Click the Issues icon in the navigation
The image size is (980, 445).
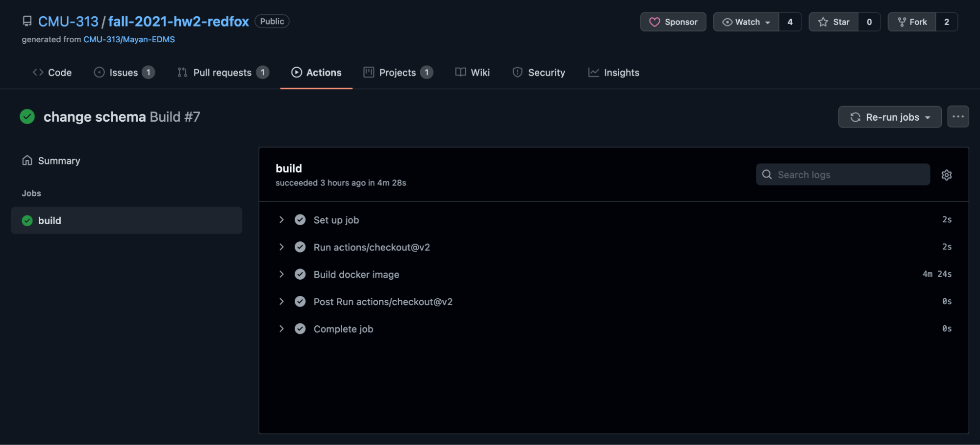coord(100,72)
